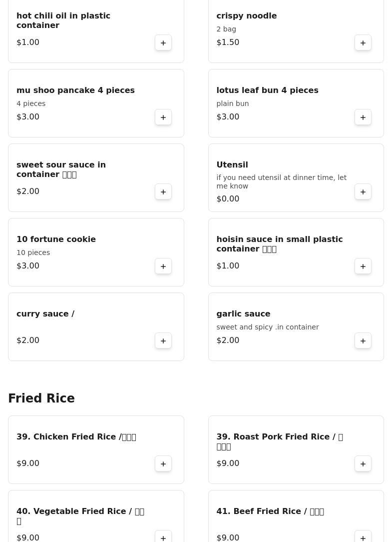Screen dimensions: 392x542
Task: Add lotus leaf bun to order
Action: tap(363, 117)
